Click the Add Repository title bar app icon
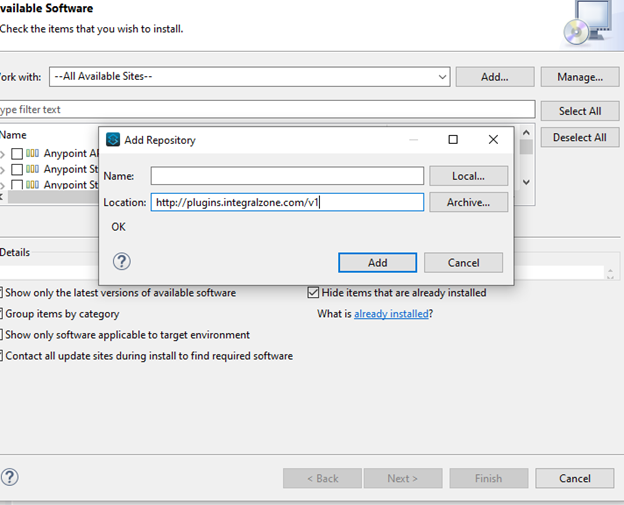624x505 pixels. (x=113, y=140)
